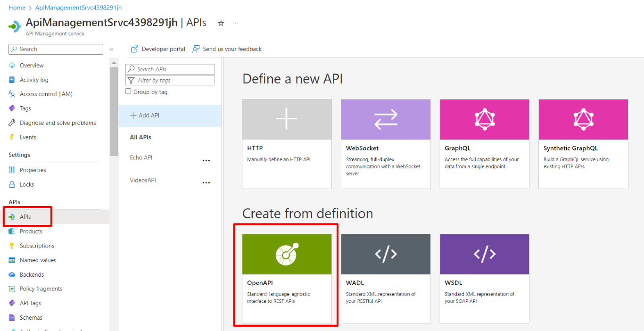Image resolution: width=644 pixels, height=331 pixels.
Task: Choose the GraphQL API tile
Action: point(484,144)
